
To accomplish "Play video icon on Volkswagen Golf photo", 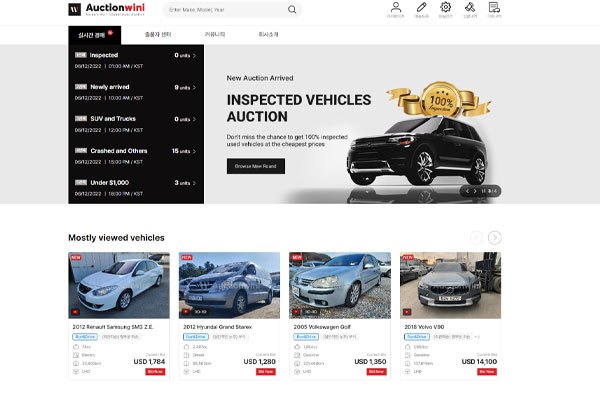I will 296,312.
